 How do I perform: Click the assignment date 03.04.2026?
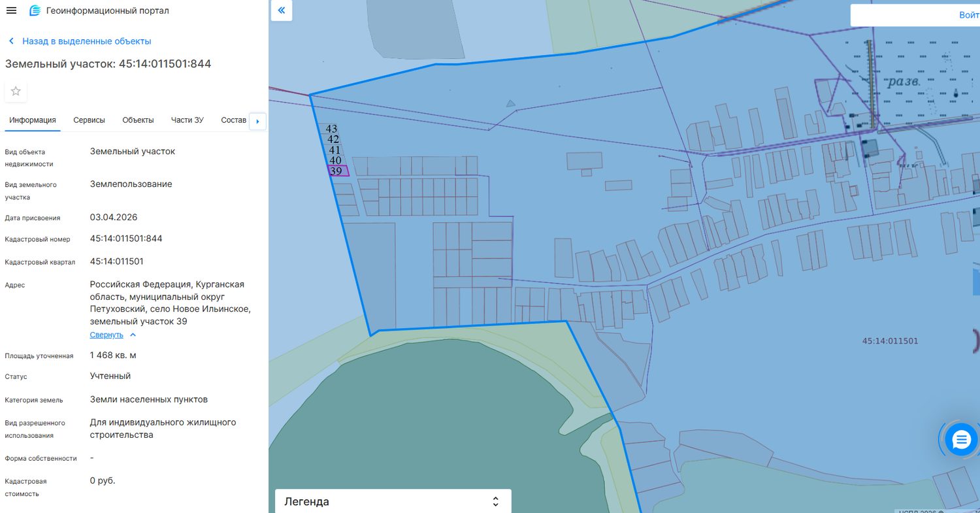(x=114, y=217)
